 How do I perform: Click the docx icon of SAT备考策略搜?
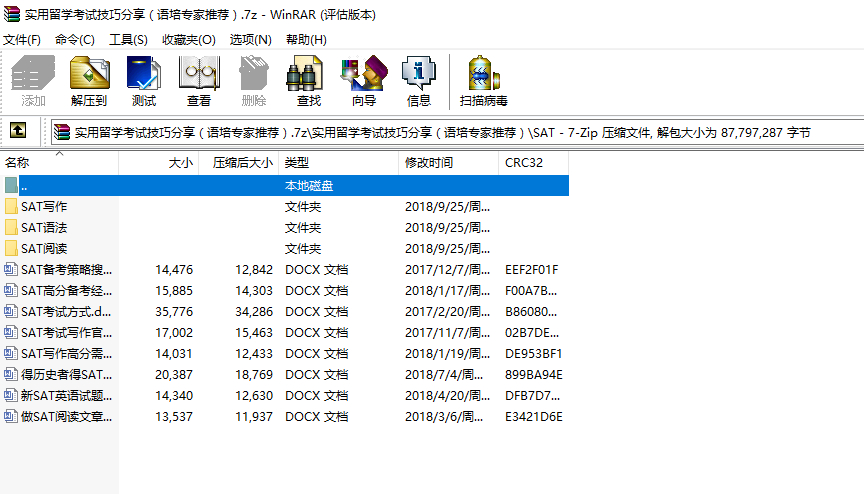pyautogui.click(x=11, y=269)
